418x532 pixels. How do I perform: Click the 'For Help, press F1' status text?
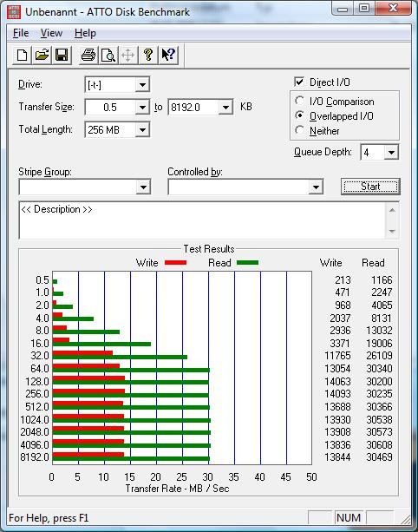pos(49,518)
